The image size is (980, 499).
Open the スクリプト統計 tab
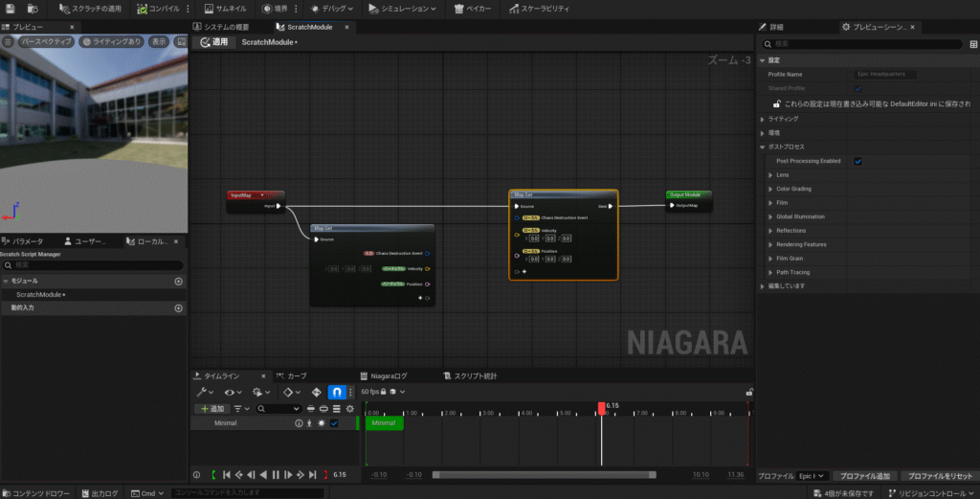pos(470,375)
